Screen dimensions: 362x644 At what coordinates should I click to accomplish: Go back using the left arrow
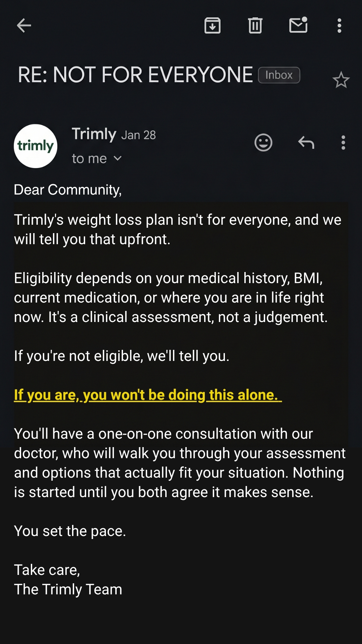24,25
